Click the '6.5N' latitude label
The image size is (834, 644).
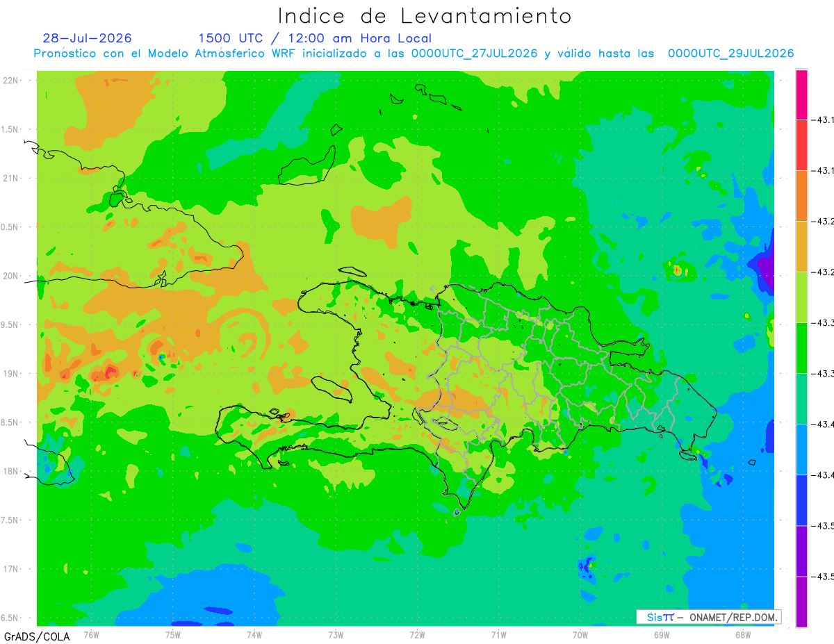pos(10,618)
